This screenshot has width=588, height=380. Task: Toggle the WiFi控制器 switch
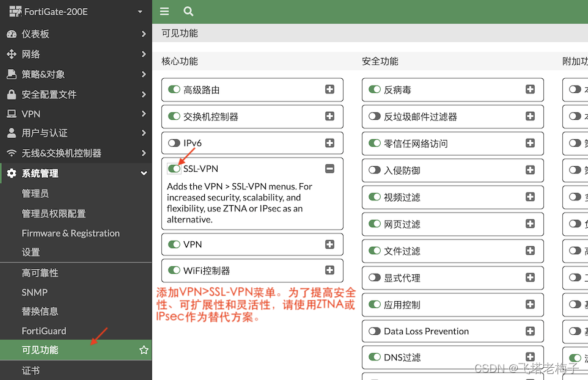pos(174,270)
